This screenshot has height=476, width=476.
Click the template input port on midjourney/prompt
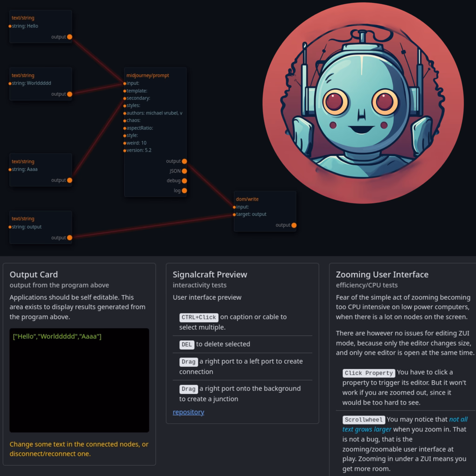(x=125, y=91)
